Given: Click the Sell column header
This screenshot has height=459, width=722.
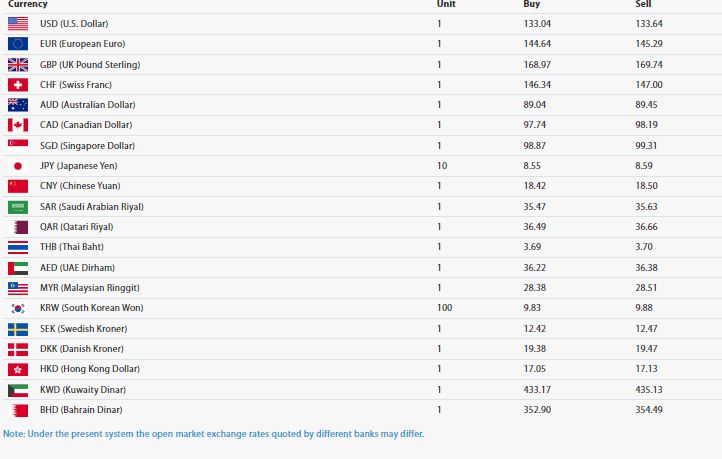Looking at the screenshot, I should pos(643,4).
